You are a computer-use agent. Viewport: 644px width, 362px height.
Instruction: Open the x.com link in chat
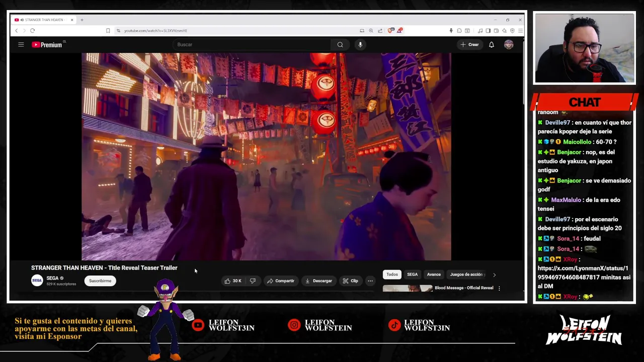[583, 273]
